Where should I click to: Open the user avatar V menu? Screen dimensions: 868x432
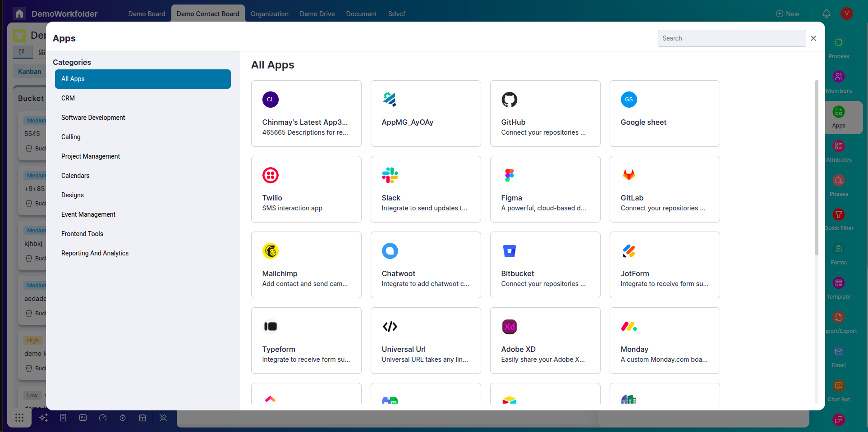[x=846, y=14]
